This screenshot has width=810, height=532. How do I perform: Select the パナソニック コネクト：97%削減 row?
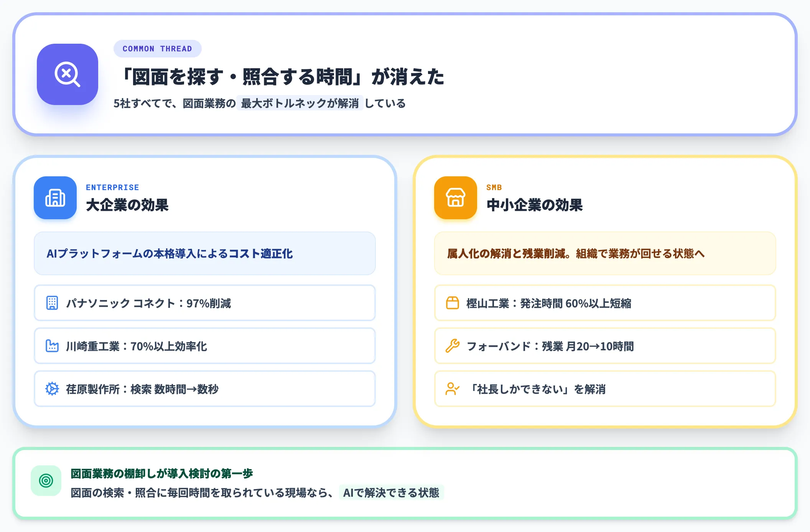205,303
